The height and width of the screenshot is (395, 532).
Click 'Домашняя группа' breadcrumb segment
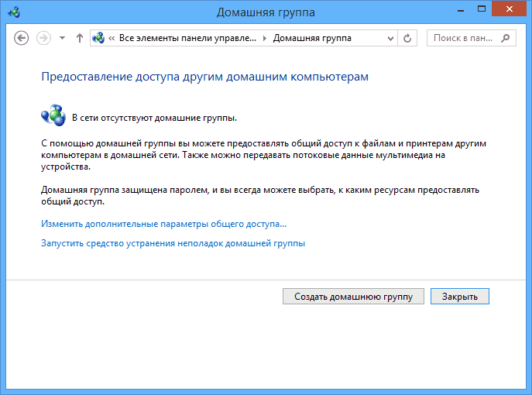pyautogui.click(x=312, y=38)
